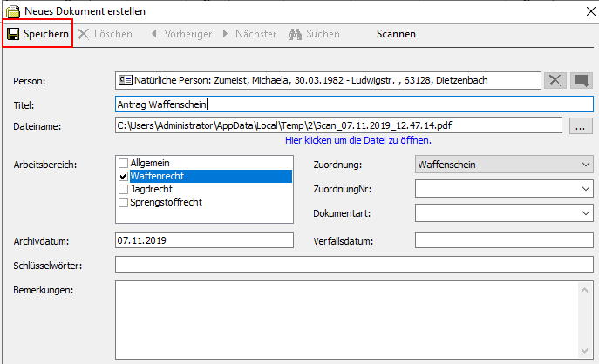Screen dimensions: 599x364
Task: Click the Speichern floppy disk icon
Action: [14, 34]
